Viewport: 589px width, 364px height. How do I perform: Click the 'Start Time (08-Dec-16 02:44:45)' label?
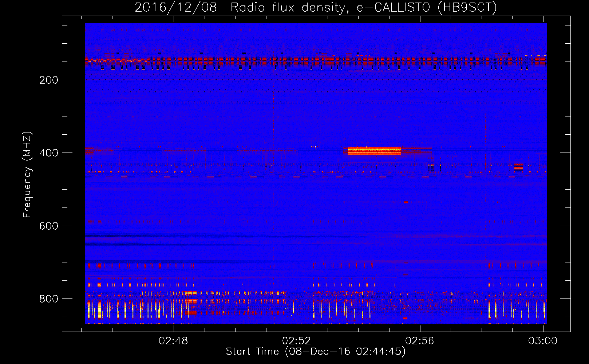tap(316, 352)
